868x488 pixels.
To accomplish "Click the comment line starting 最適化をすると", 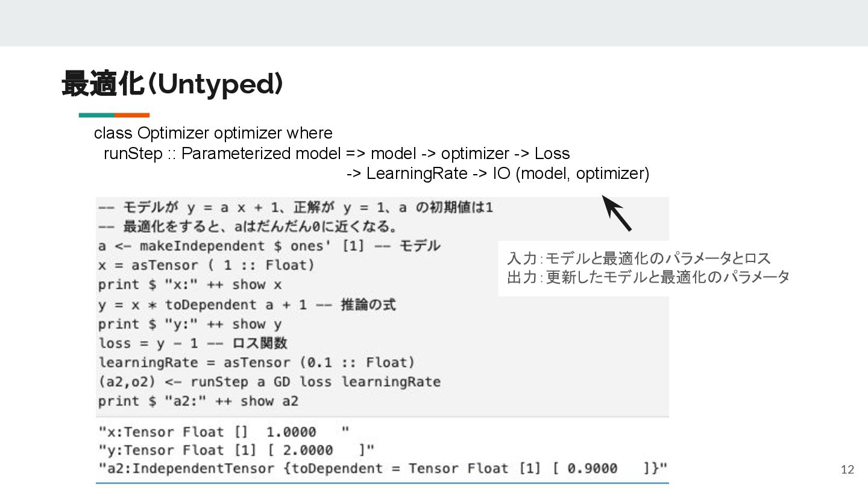I will click(247, 227).
